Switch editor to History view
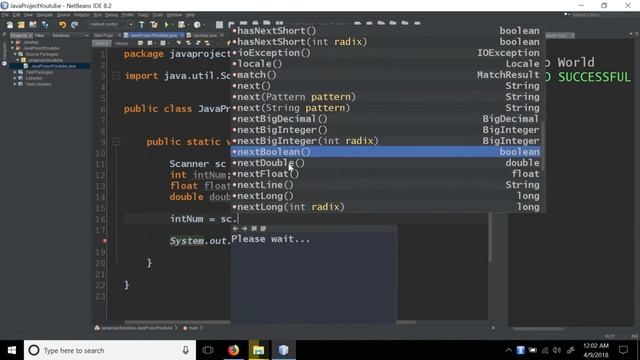 [121, 43]
